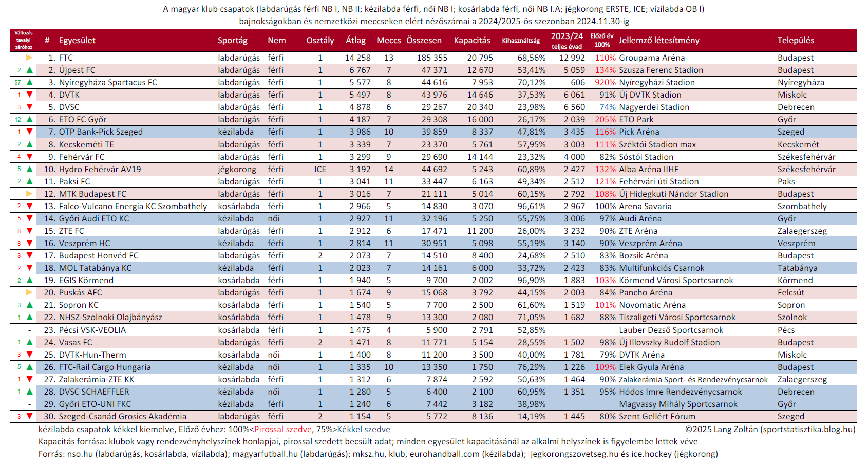Screen dimensions: 868x464
Task: Click the Lauber Dezső Sportcsarnok cell
Action: click(x=671, y=330)
